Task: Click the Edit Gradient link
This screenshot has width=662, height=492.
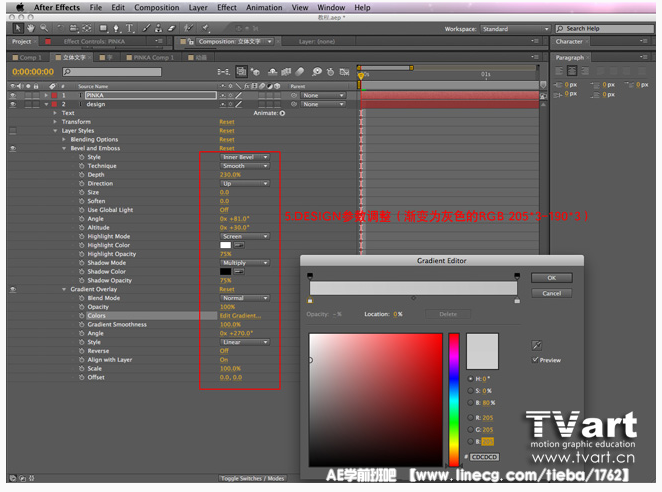Action: [240, 316]
